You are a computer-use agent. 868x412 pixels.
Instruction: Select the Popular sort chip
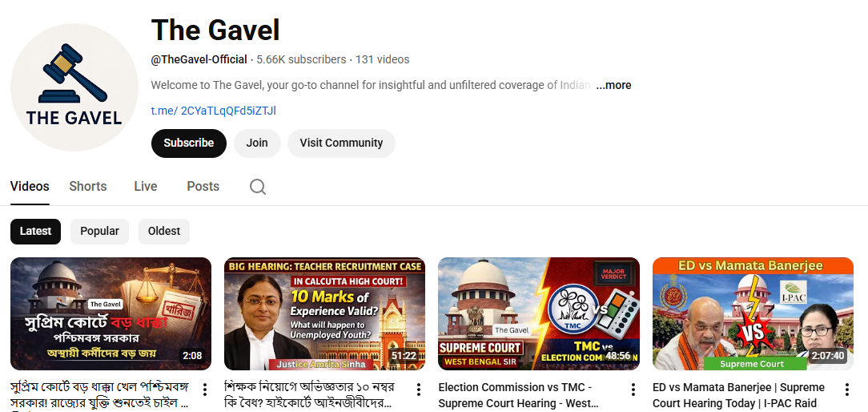(99, 231)
